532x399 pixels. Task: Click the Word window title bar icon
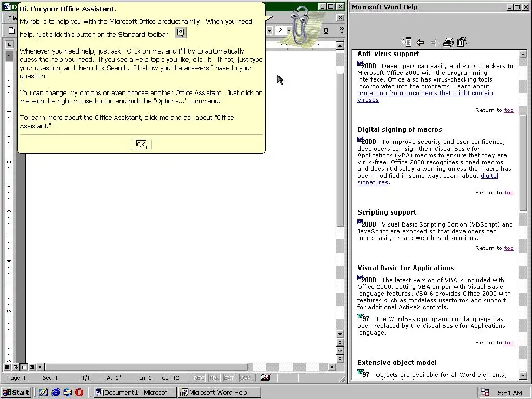(7, 6)
